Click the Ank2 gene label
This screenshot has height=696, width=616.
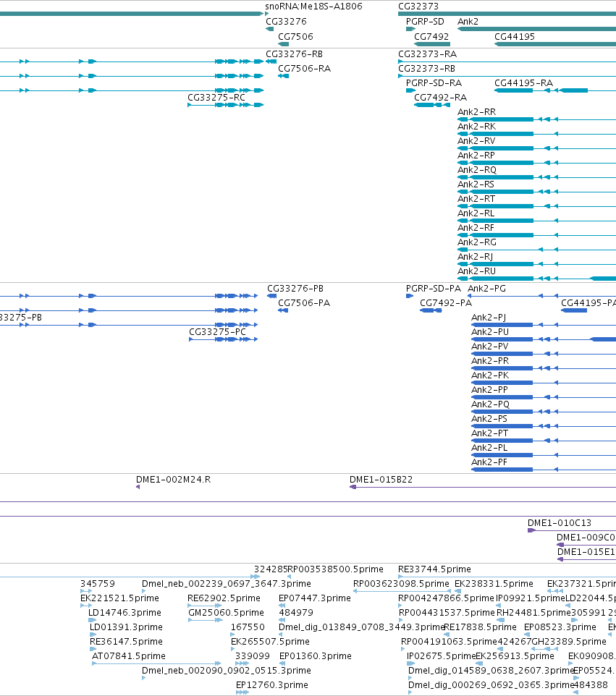coord(468,21)
